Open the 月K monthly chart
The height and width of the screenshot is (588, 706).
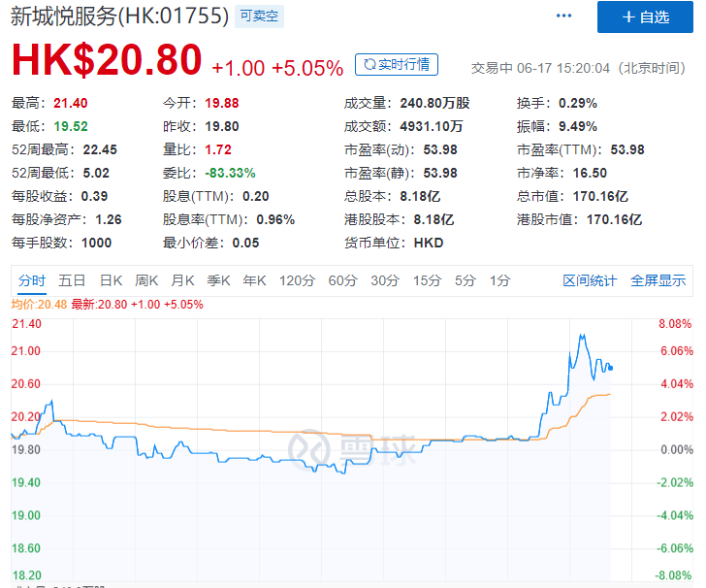click(x=182, y=280)
